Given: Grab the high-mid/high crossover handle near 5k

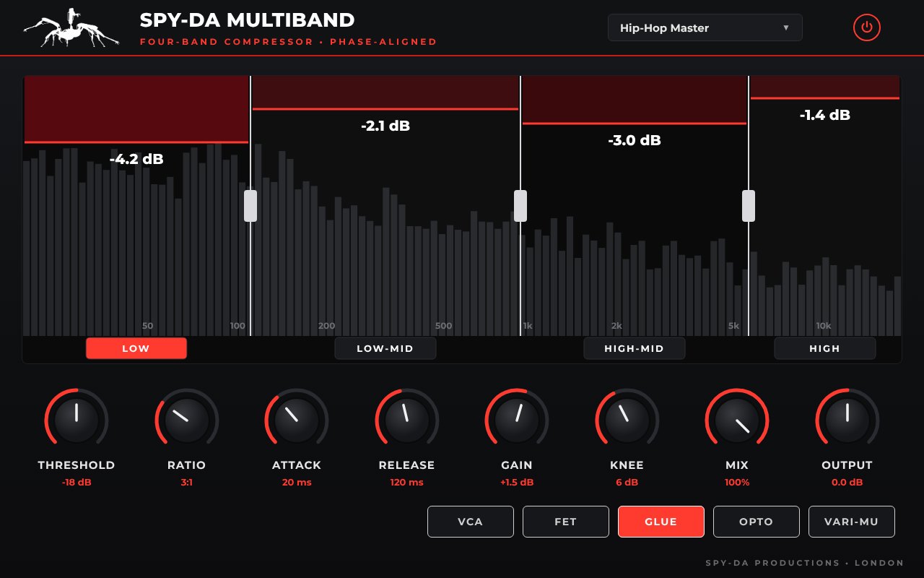Looking at the screenshot, I should point(749,206).
